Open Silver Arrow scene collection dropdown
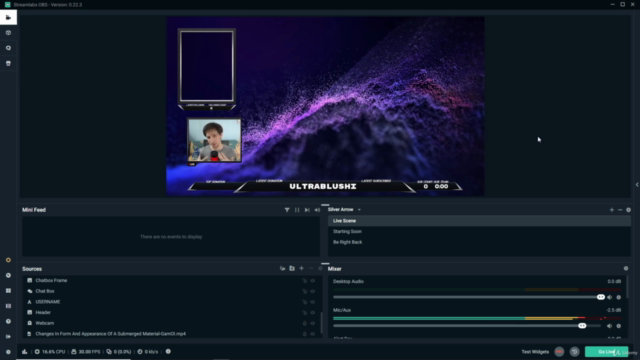Viewport: 640px width, 360px height. pos(344,210)
